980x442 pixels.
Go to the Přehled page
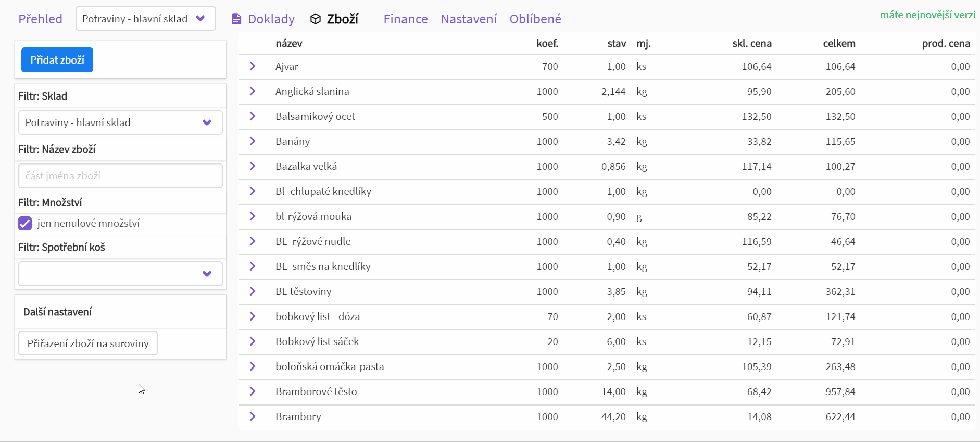40,19
